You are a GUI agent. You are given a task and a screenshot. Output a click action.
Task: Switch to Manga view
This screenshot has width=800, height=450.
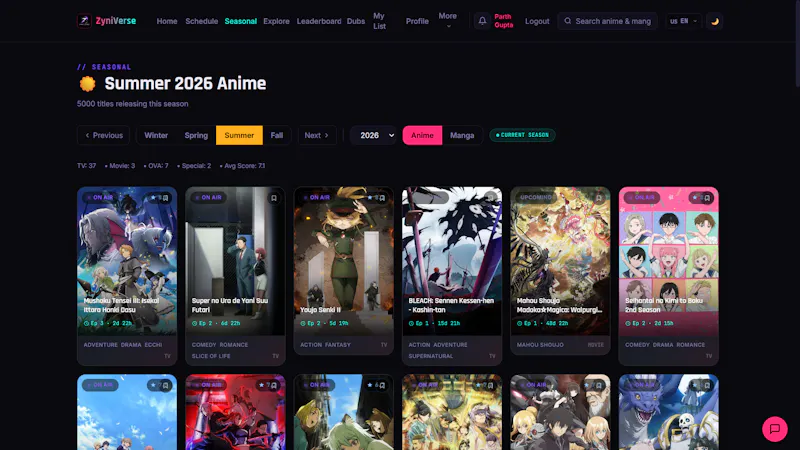pyautogui.click(x=462, y=135)
